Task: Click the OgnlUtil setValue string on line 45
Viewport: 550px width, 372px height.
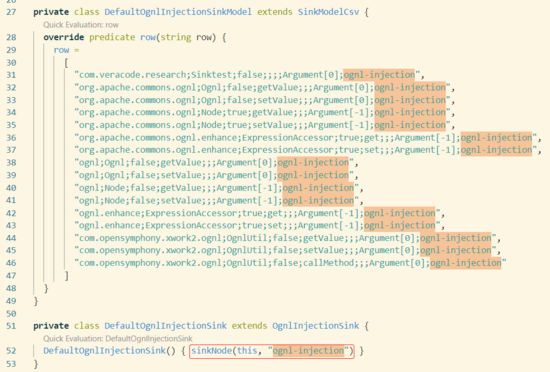Action: 285,250
